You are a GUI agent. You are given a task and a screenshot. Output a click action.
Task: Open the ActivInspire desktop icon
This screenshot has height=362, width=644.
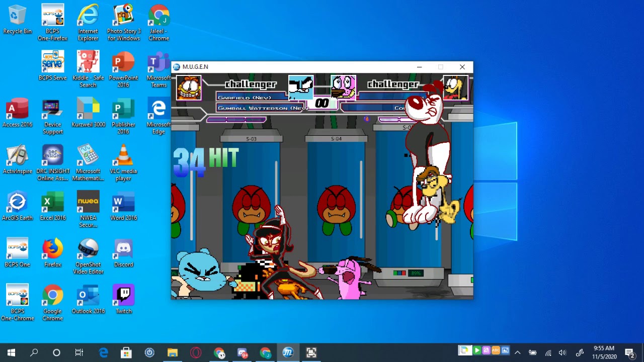[x=17, y=159]
